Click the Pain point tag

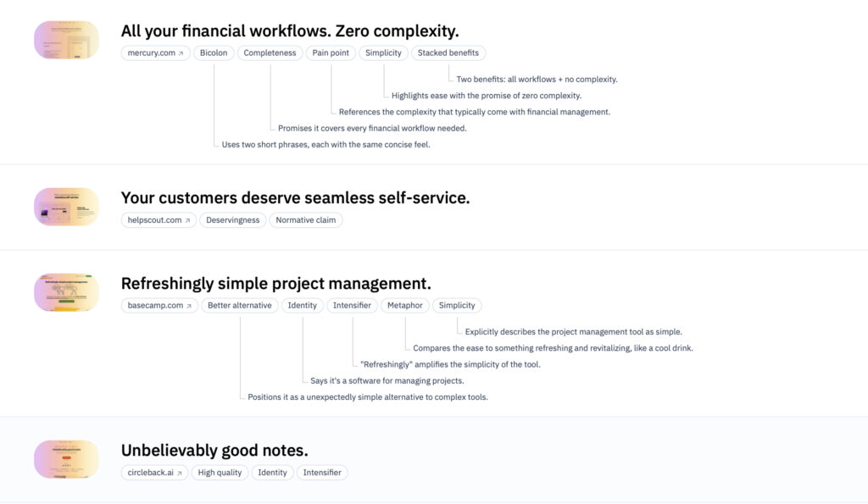pos(331,53)
